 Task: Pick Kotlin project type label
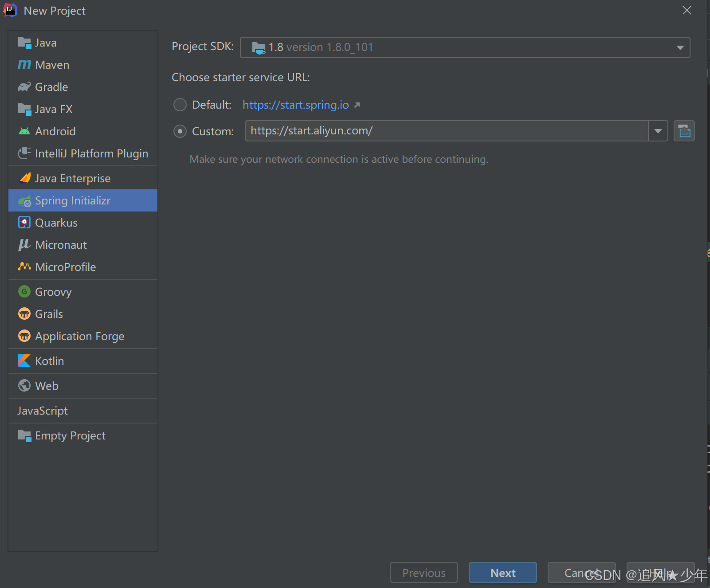[x=50, y=361]
